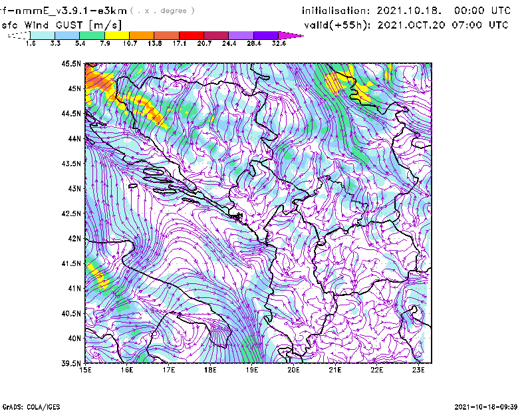The width and height of the screenshot is (532, 411).
Task: Click the legend value 5.4
Action: pos(80,43)
